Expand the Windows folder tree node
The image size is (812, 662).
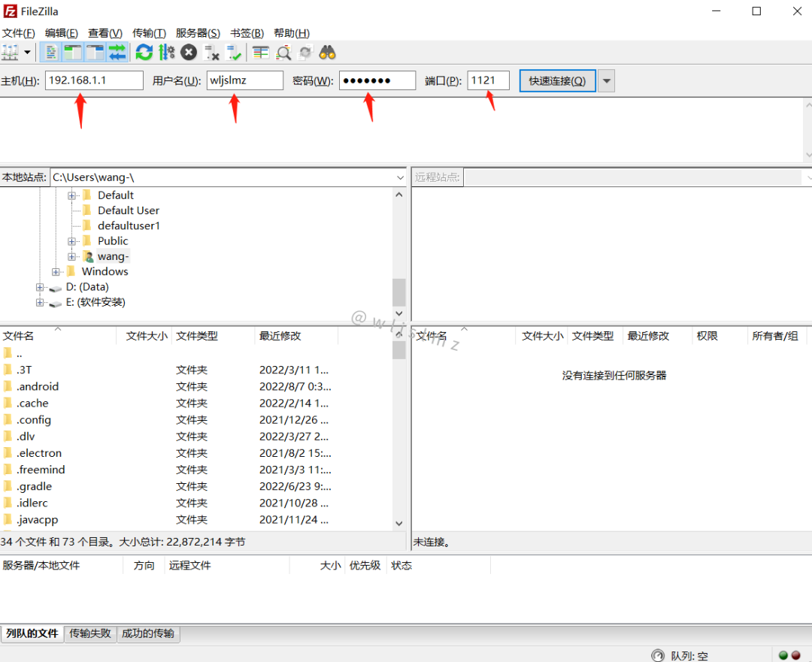56,272
